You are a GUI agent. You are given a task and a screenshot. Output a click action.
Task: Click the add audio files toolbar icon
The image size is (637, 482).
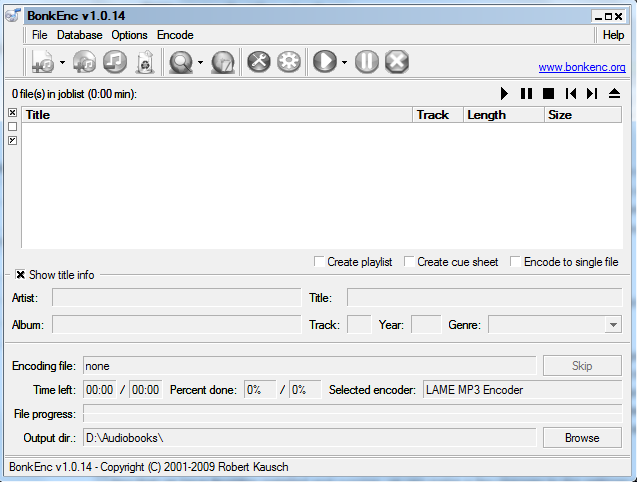(43, 62)
